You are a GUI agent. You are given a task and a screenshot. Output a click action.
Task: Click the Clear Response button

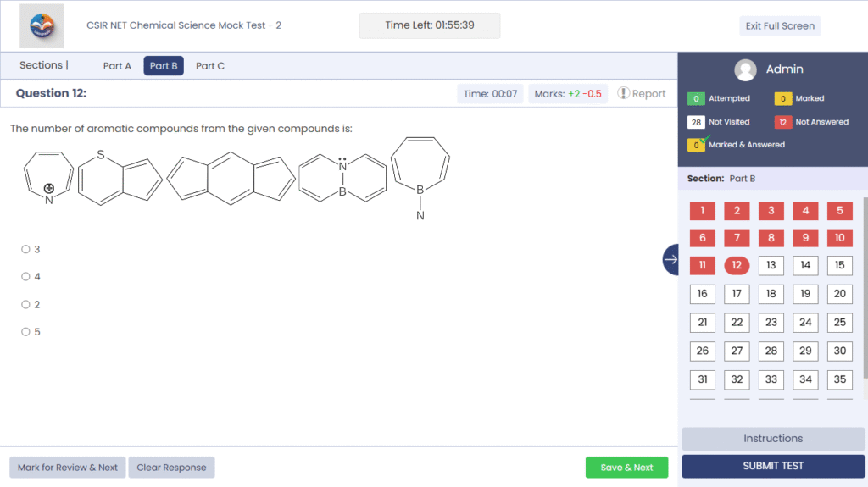[x=172, y=468]
